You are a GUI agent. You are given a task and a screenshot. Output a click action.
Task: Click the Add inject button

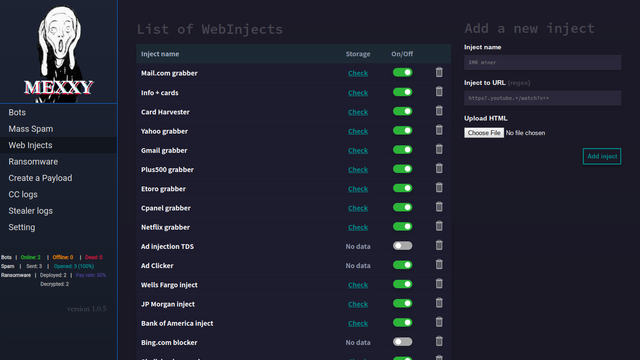pyautogui.click(x=602, y=156)
